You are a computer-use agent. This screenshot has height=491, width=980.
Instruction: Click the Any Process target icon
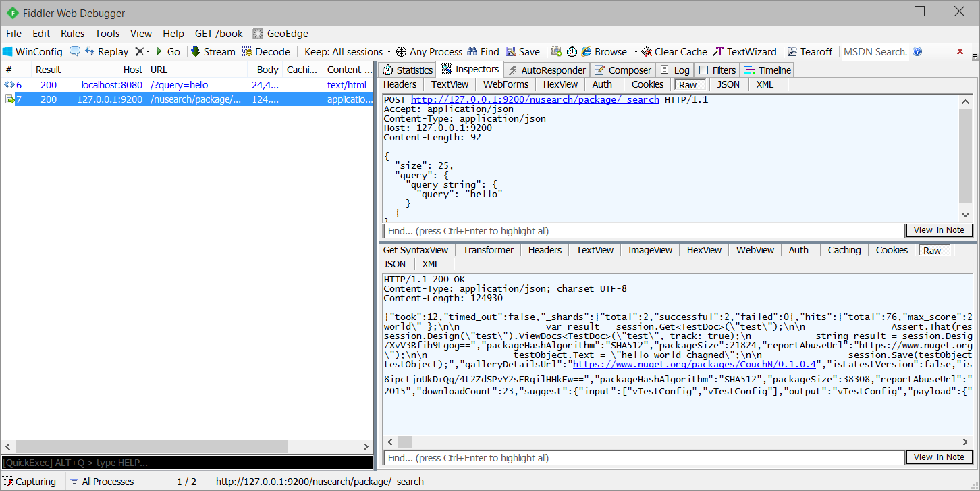(x=429, y=51)
